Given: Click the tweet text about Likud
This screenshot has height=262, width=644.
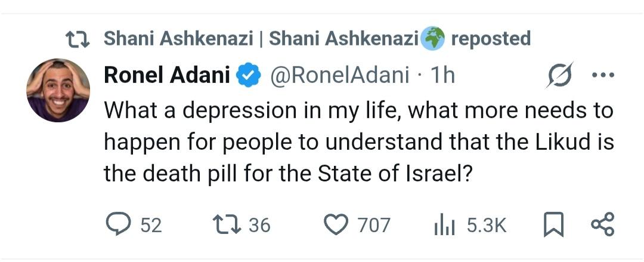Looking at the screenshot, I should click(358, 142).
